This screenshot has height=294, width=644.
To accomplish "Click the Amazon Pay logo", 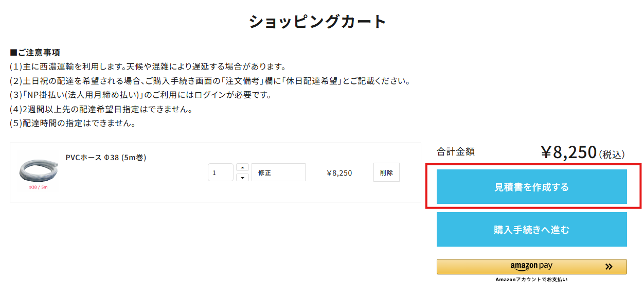I will (x=531, y=266).
